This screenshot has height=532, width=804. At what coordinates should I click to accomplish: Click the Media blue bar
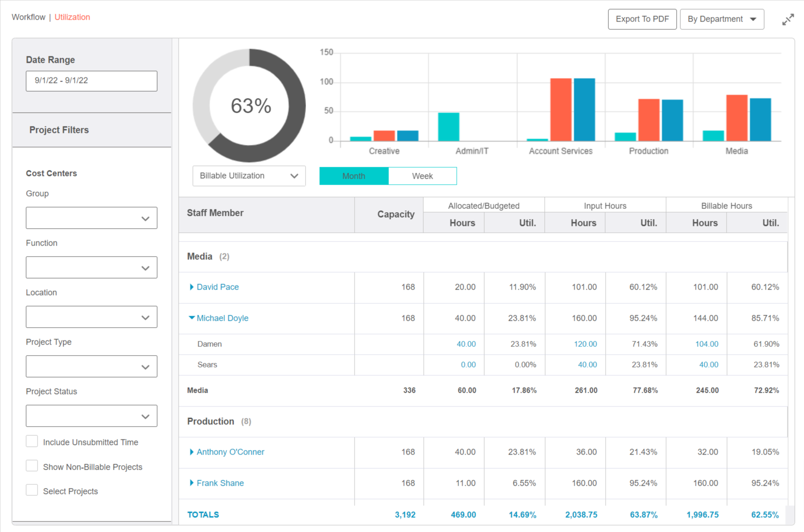pyautogui.click(x=760, y=120)
